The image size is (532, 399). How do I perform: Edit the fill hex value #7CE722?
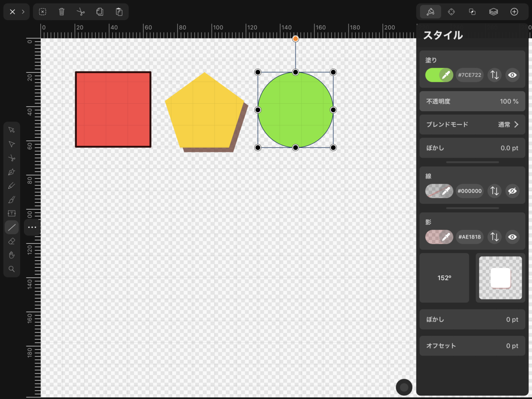pyautogui.click(x=469, y=75)
